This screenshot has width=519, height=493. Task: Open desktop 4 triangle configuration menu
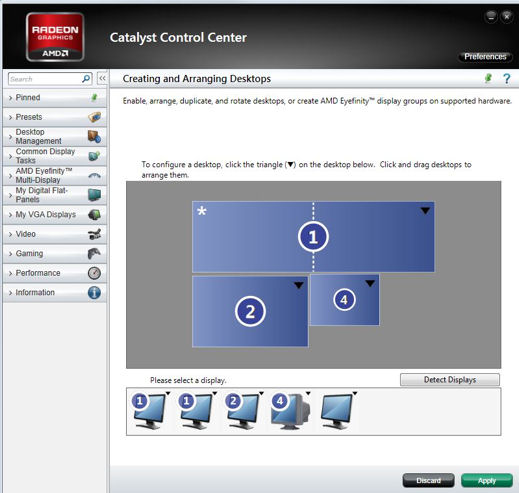(370, 283)
